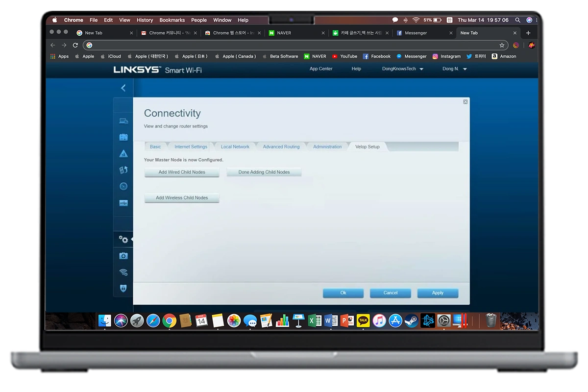
Task: Open the Parental Controls warning-triangle icon
Action: click(123, 154)
